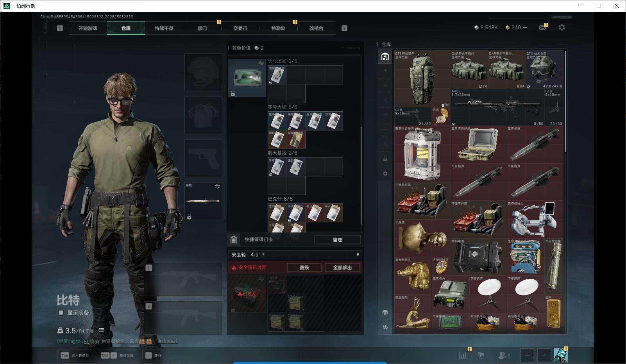Select the 医疗机械人 item
Screen dimensions: 626x364
[535, 219]
